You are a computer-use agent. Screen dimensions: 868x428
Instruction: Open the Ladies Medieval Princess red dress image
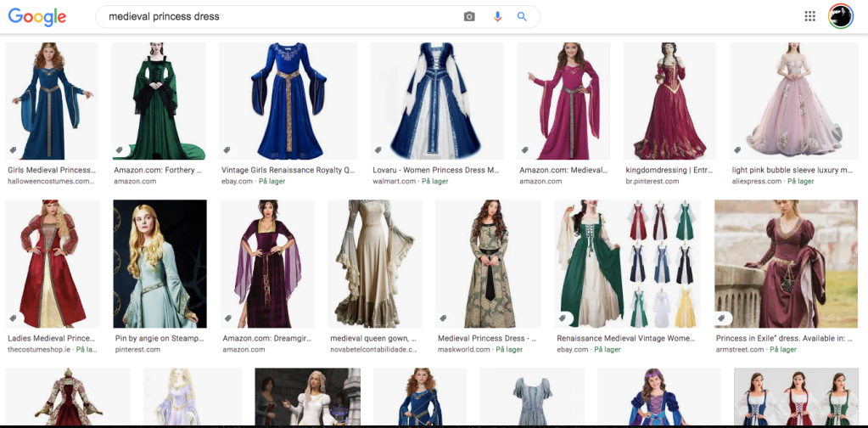[x=52, y=263]
